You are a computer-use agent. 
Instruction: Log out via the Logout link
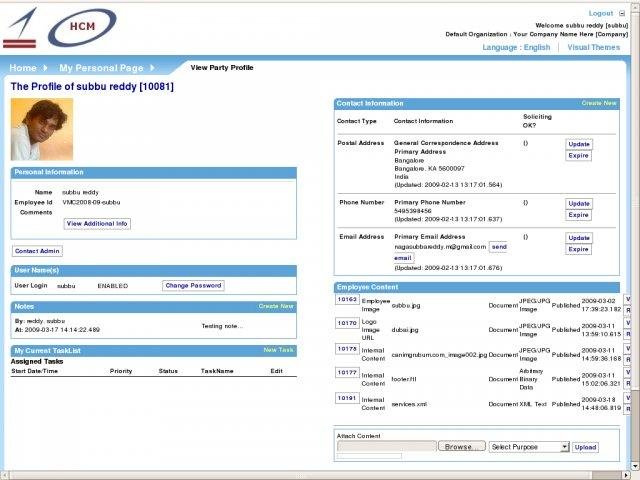[x=600, y=13]
